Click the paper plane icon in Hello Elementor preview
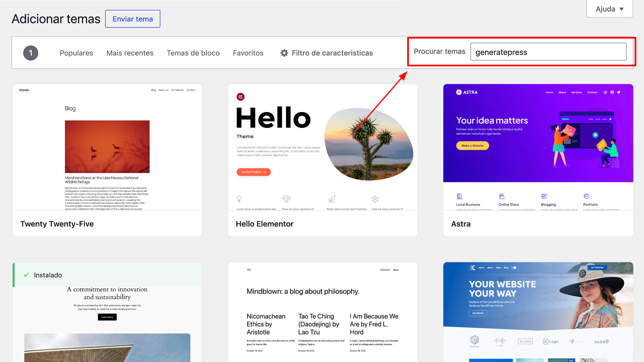The height and width of the screenshot is (362, 644). [x=331, y=199]
